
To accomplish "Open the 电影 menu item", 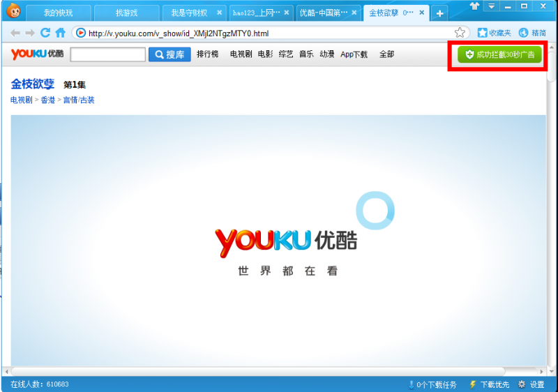I will click(266, 54).
